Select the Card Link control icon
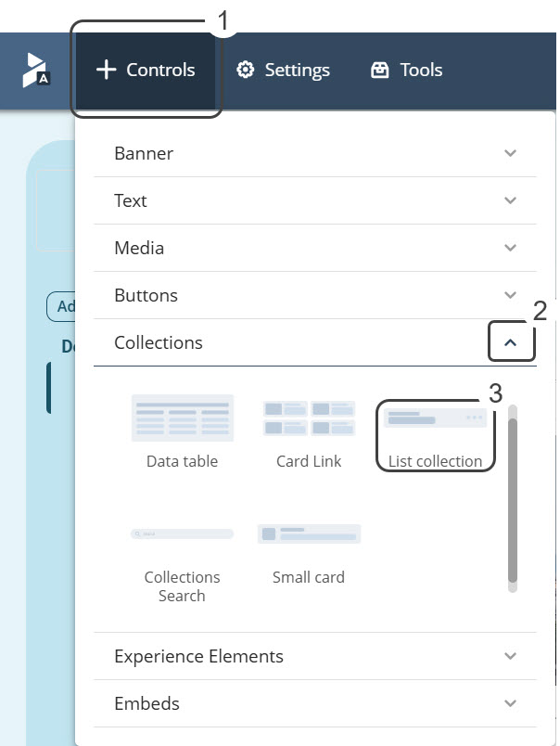Image resolution: width=560 pixels, height=746 pixels. tap(309, 418)
